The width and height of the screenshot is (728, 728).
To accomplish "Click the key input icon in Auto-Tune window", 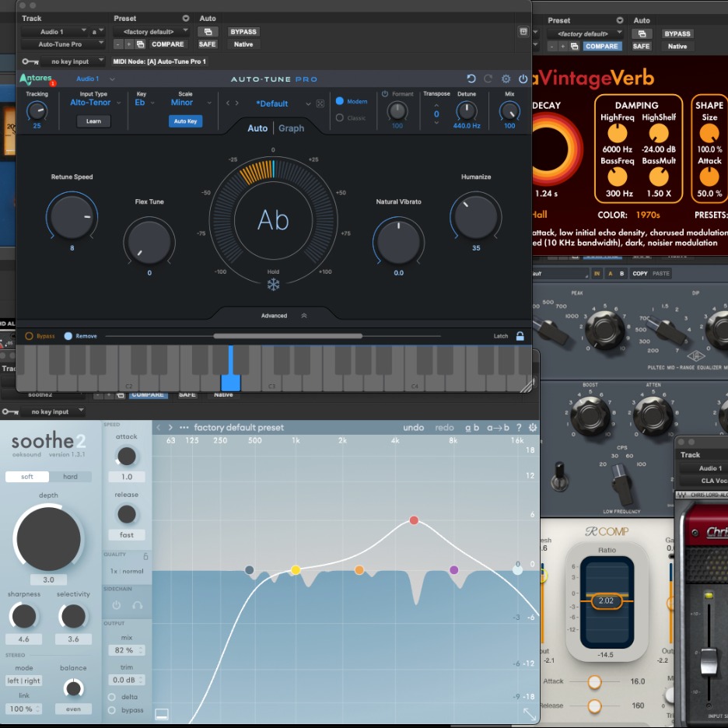I will coord(30,61).
